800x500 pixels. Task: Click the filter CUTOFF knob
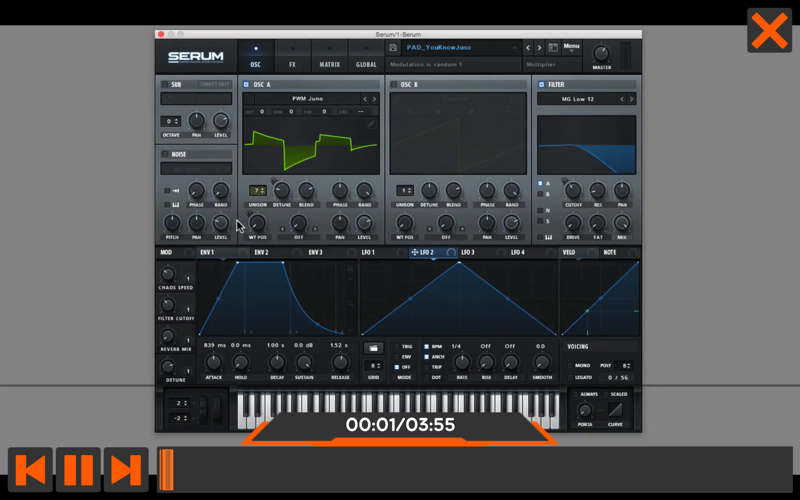(573, 191)
